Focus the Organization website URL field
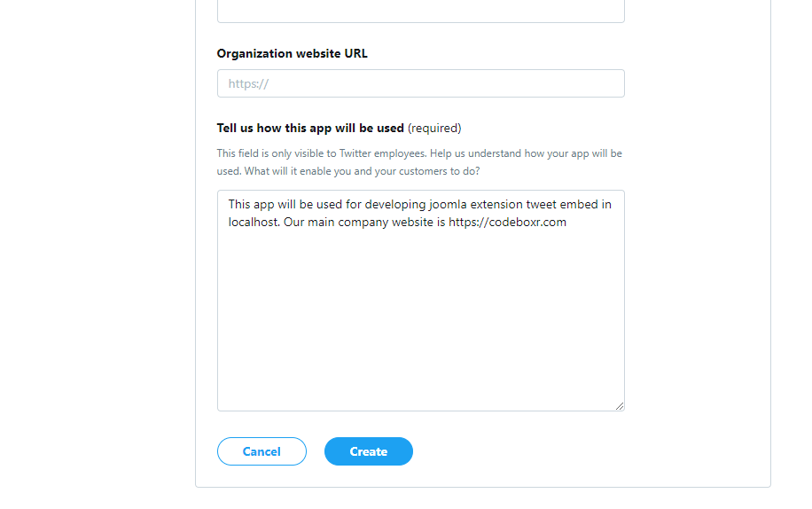The width and height of the screenshot is (812, 509). point(420,83)
